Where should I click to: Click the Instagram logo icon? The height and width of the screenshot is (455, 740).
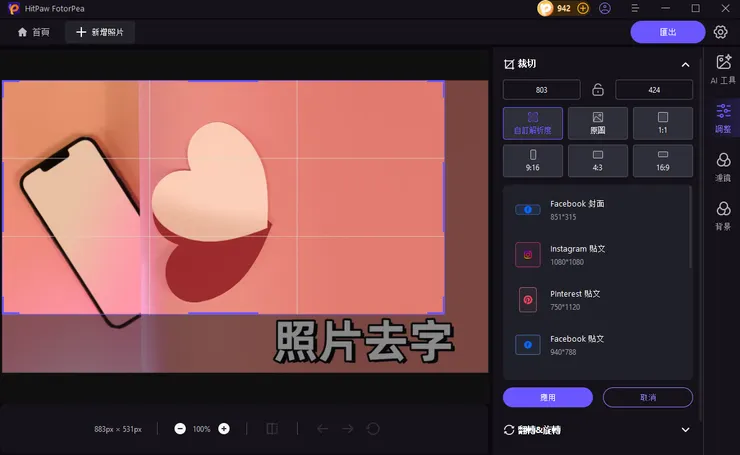tap(528, 255)
